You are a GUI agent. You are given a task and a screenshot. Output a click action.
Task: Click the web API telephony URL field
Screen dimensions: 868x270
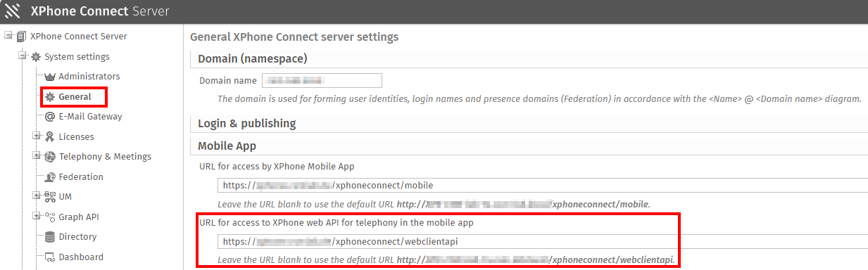click(542, 241)
